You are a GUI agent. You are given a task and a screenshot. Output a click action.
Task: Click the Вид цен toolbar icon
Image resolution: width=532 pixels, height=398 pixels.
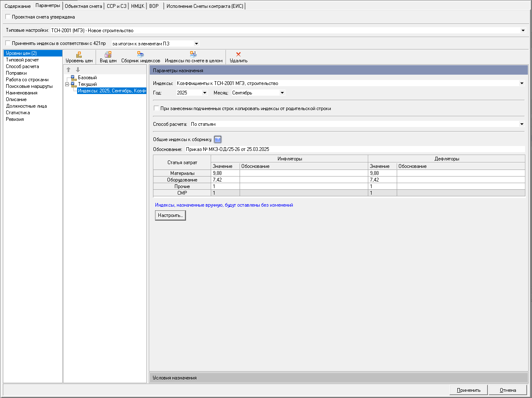pyautogui.click(x=108, y=54)
